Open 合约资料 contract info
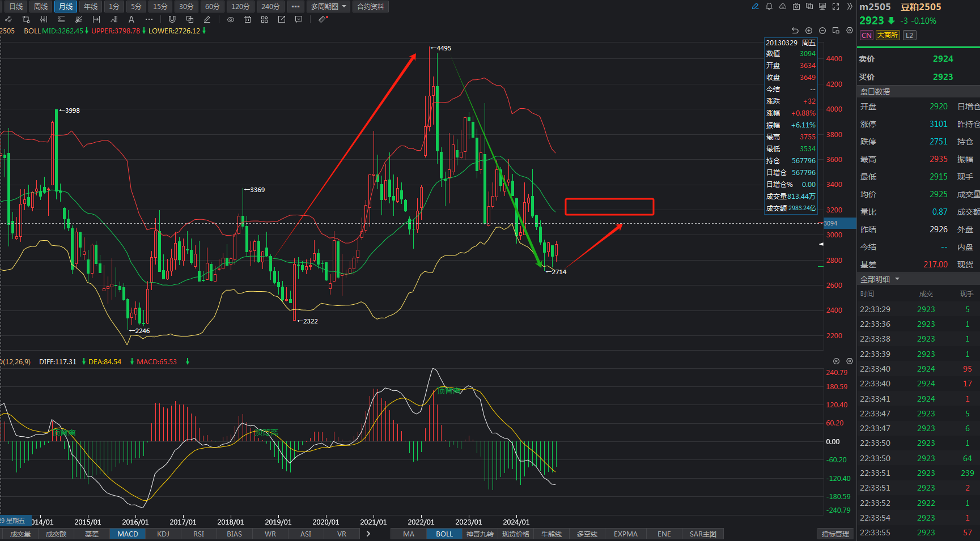 pyautogui.click(x=371, y=7)
